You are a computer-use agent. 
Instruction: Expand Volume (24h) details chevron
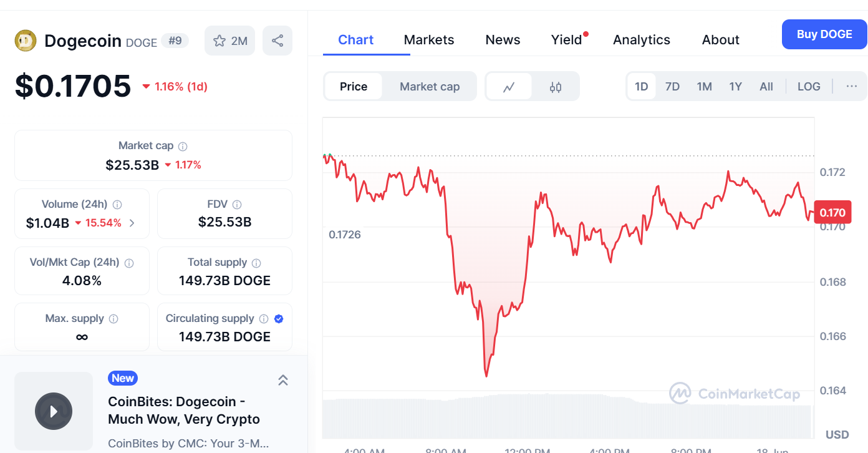[132, 223]
